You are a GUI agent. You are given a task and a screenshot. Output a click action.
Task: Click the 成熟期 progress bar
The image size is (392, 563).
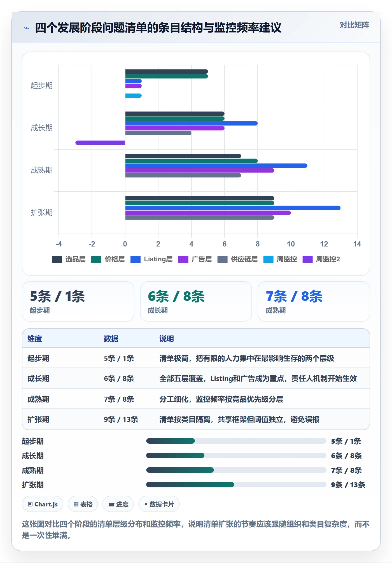pos(236,470)
